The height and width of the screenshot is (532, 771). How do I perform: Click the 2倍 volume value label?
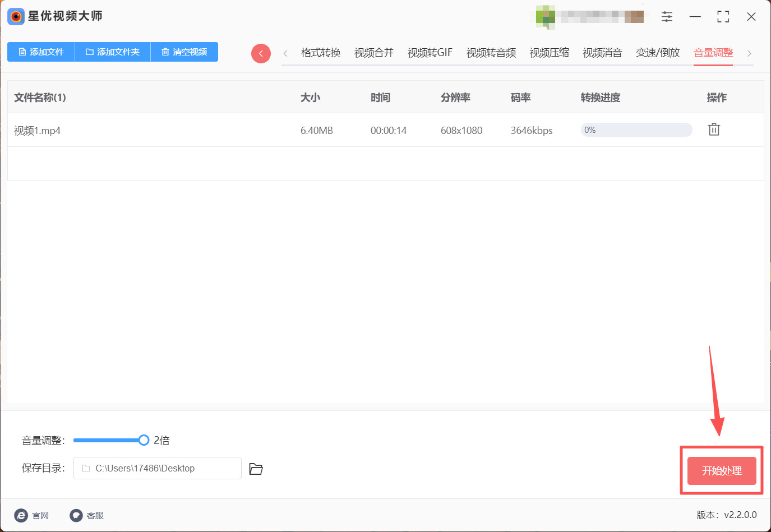[x=161, y=441]
